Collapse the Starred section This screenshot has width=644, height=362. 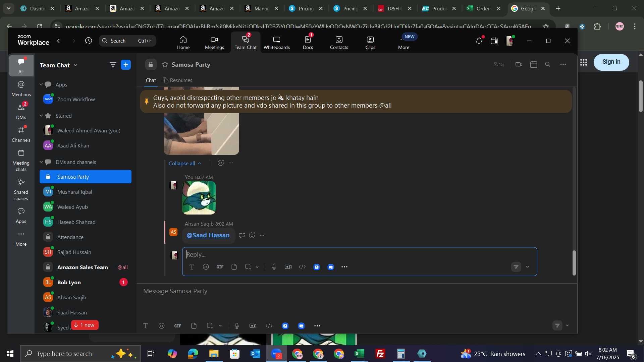(x=41, y=116)
